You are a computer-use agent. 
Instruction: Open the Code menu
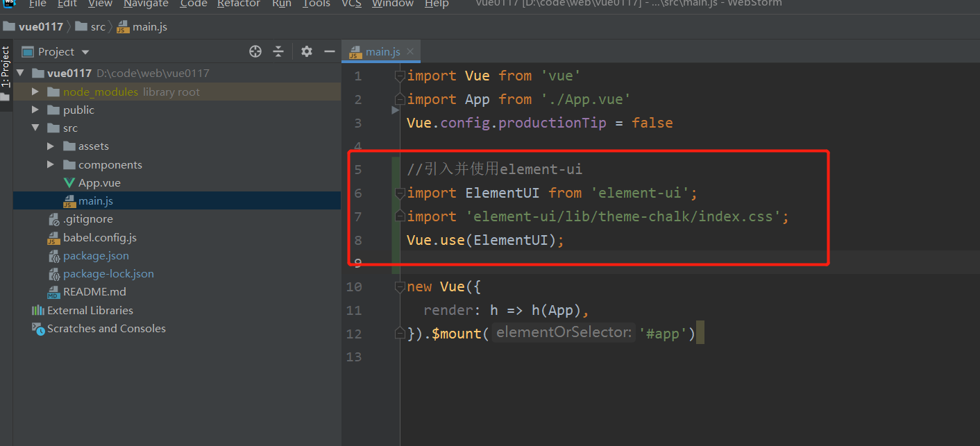point(194,3)
